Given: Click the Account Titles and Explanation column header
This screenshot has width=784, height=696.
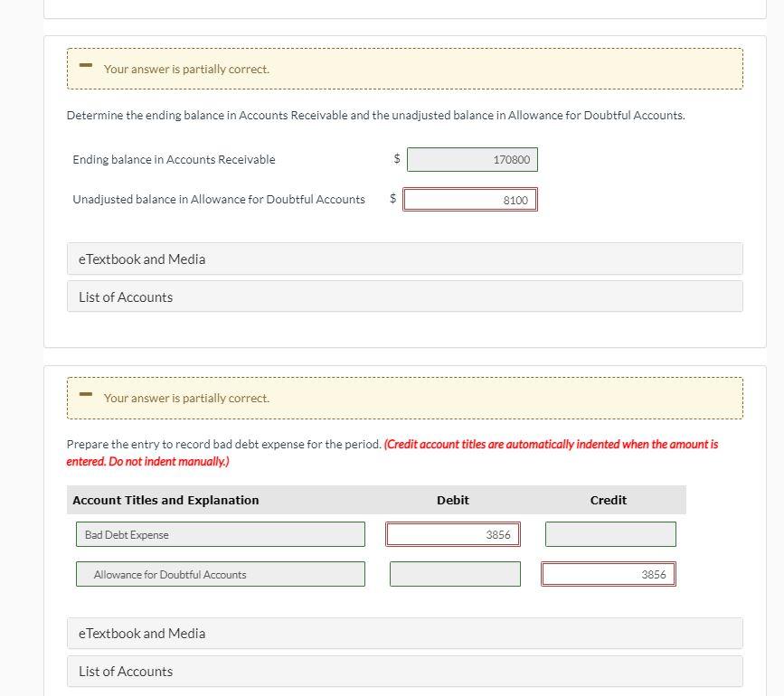Looking at the screenshot, I should (165, 500).
